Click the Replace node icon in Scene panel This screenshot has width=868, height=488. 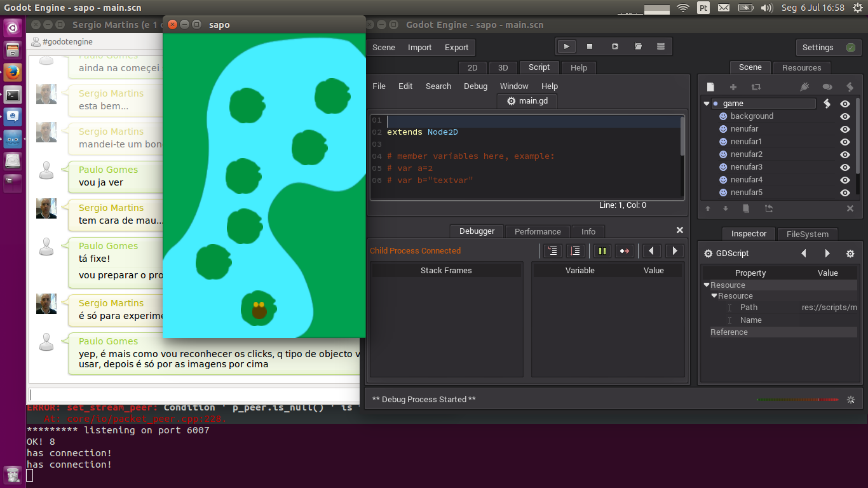tap(756, 87)
